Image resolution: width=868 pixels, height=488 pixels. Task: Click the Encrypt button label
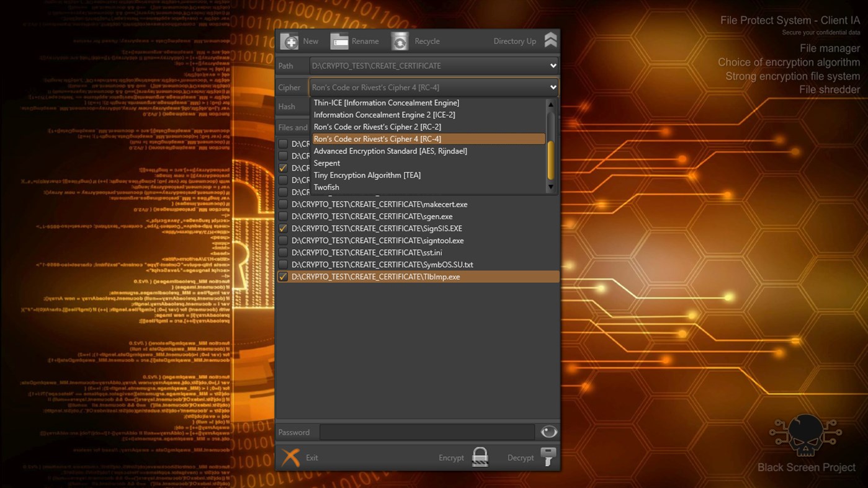tap(451, 457)
